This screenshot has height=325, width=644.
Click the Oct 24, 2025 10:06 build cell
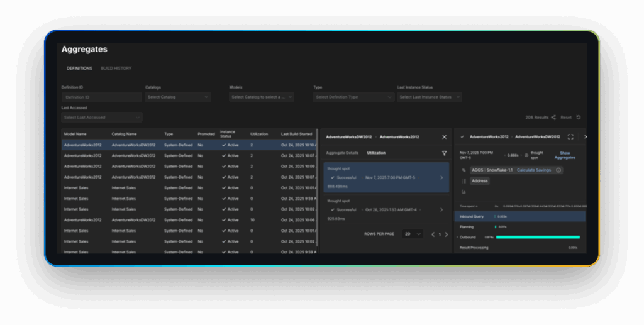299,220
